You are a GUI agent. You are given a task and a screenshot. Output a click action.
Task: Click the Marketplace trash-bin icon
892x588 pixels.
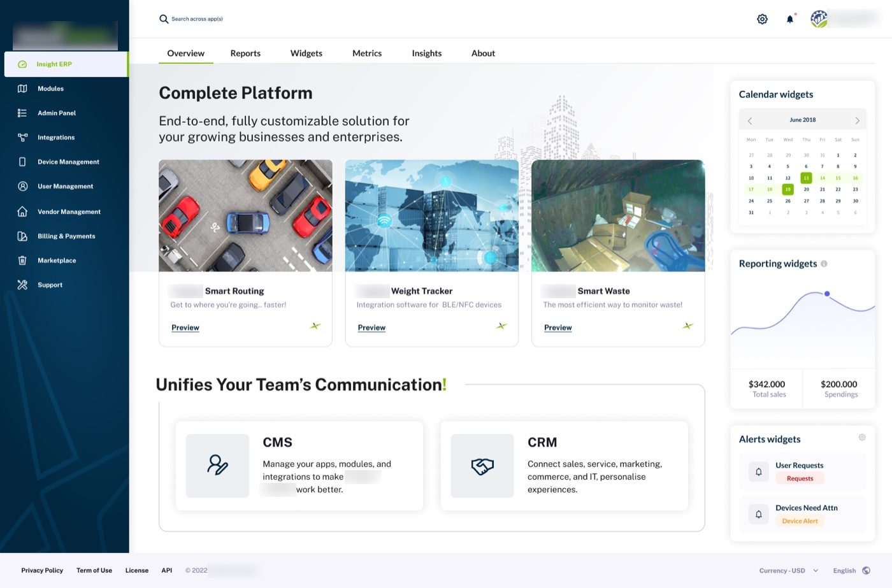pos(22,261)
